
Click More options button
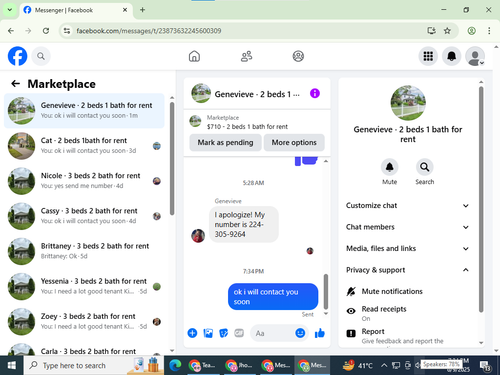pyautogui.click(x=294, y=142)
